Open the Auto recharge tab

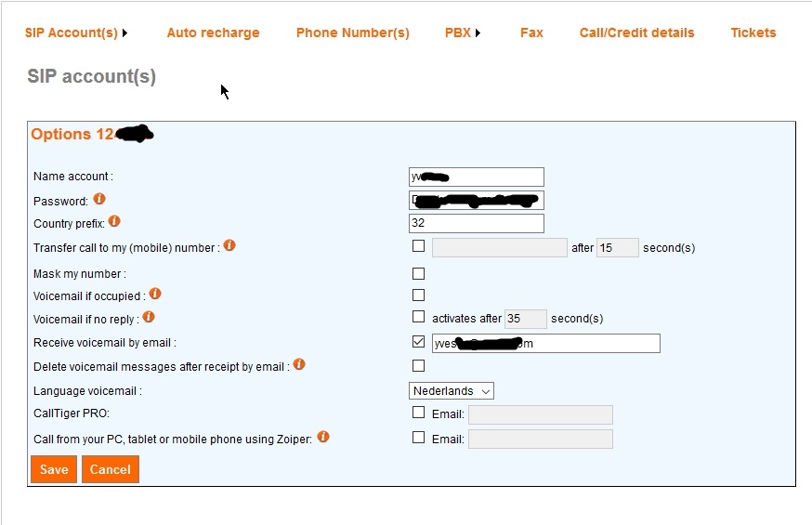213,33
